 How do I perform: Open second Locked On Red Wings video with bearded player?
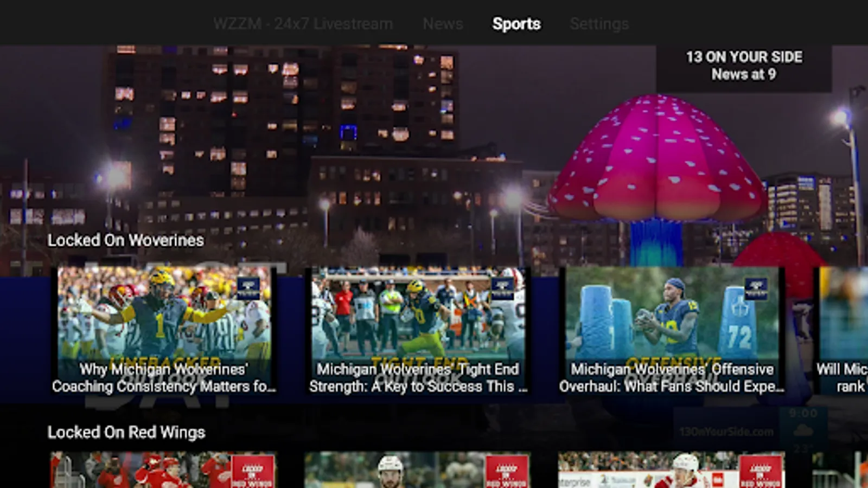[418, 470]
